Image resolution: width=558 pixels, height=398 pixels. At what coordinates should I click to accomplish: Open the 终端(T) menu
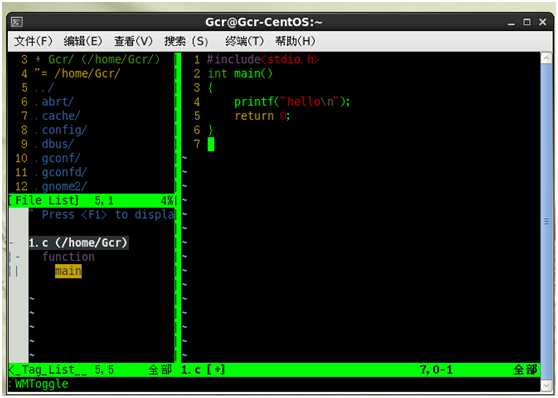click(244, 41)
